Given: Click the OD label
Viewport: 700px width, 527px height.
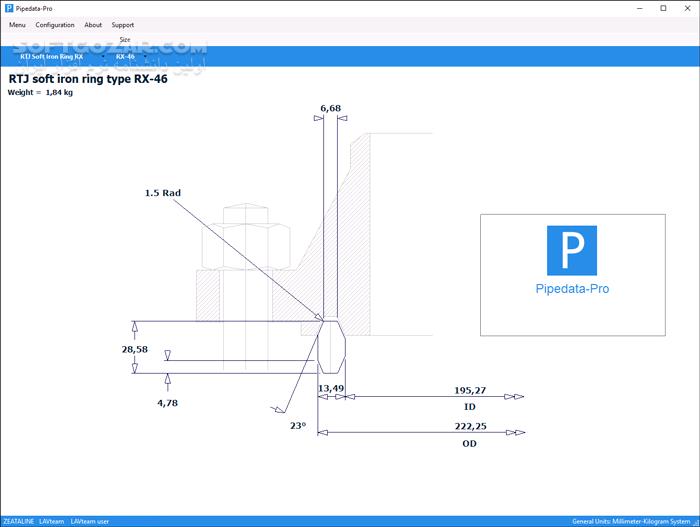Looking at the screenshot, I should tap(470, 443).
